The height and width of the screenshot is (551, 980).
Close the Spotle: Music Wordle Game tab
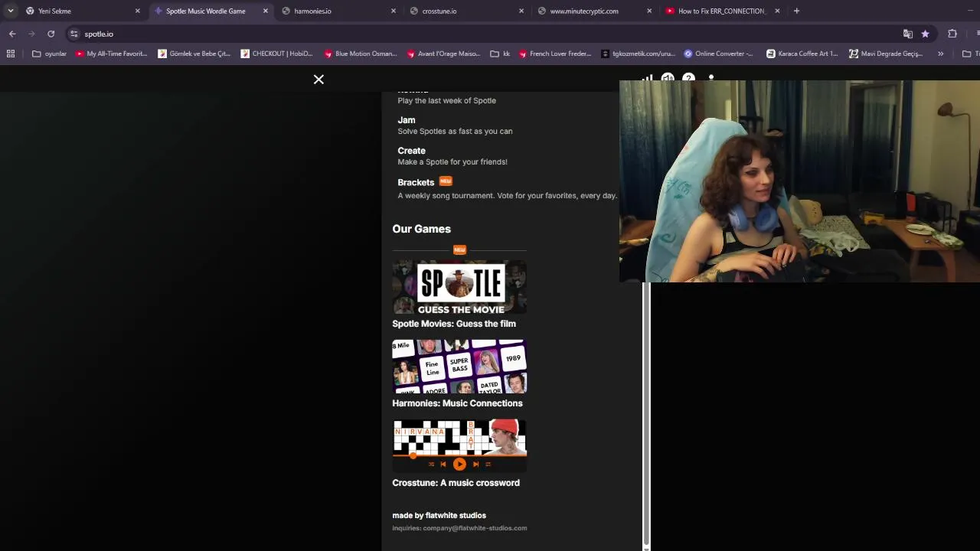coord(266,11)
